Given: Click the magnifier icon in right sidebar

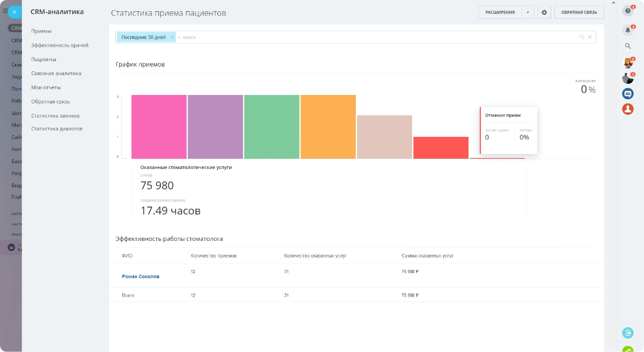Looking at the screenshot, I should 628,47.
